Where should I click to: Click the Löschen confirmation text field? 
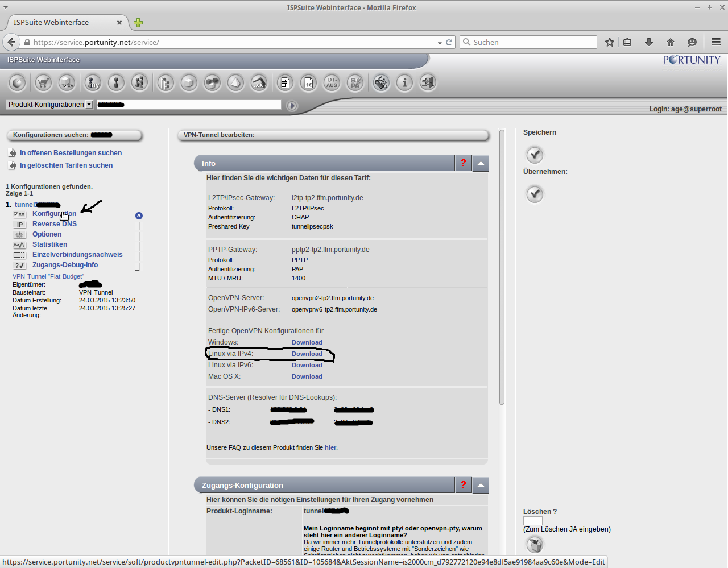(x=533, y=521)
